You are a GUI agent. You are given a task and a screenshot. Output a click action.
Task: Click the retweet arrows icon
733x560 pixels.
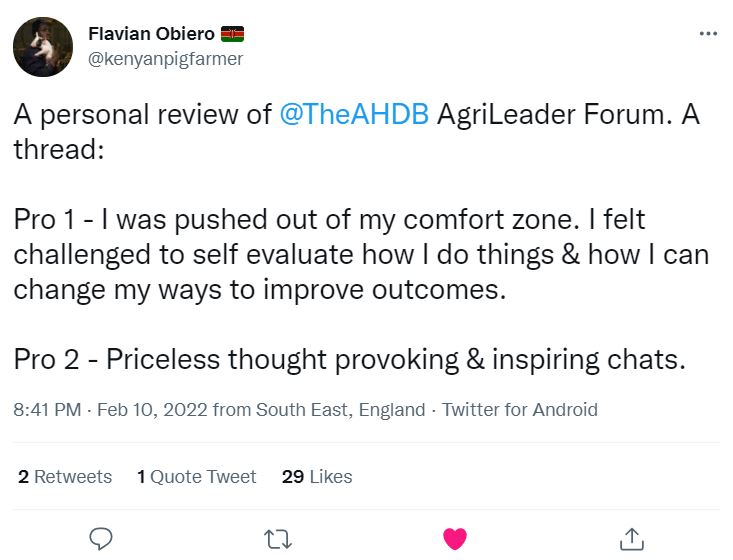tap(277, 539)
